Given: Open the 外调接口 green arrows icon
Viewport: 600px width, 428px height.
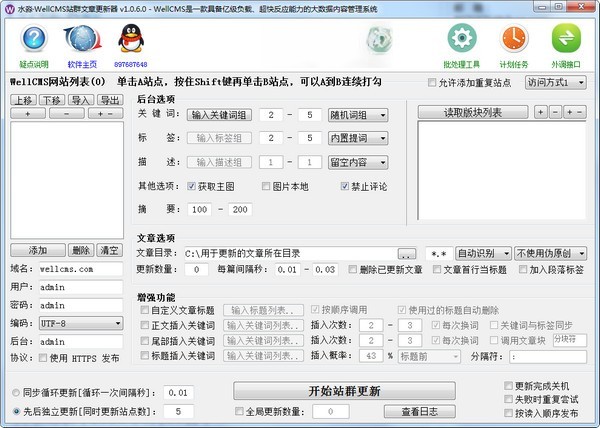Looking at the screenshot, I should 566,38.
